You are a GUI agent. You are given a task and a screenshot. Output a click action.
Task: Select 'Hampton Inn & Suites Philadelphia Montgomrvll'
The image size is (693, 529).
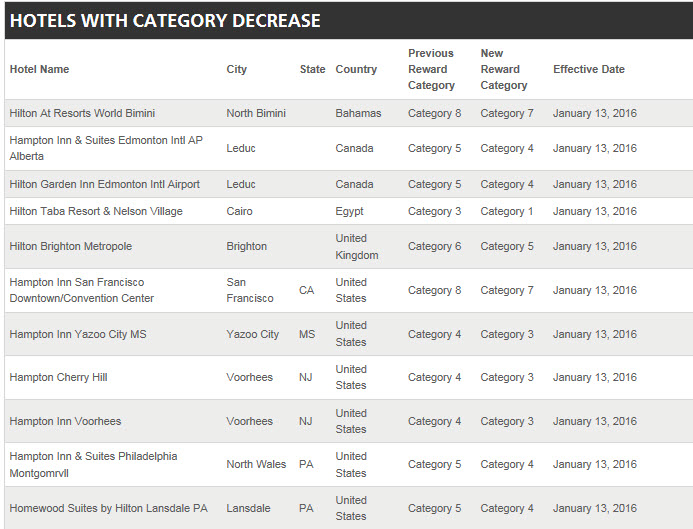[x=93, y=464]
